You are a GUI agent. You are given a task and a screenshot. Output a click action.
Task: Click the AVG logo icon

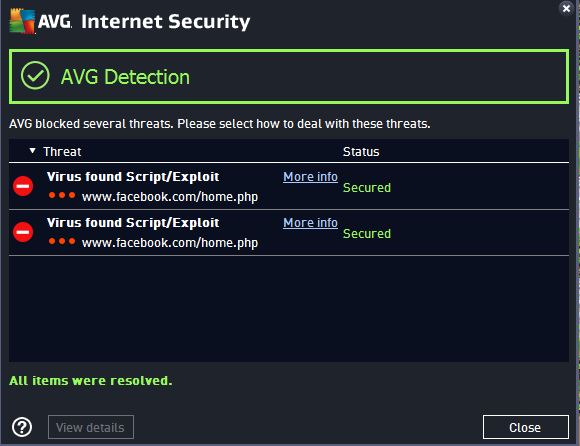click(22, 21)
